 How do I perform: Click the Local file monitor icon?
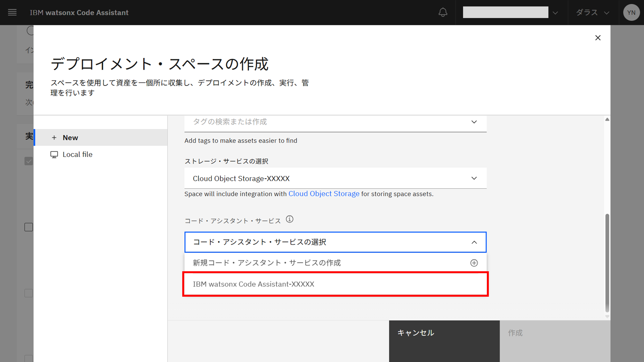[54, 155]
